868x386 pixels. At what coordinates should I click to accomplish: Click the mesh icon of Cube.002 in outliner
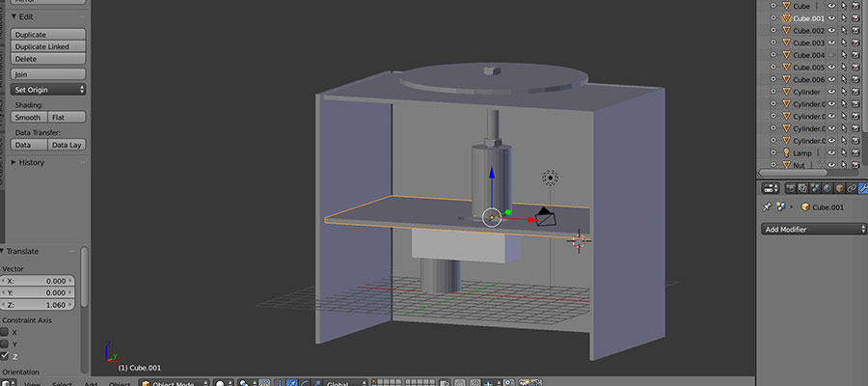click(787, 31)
